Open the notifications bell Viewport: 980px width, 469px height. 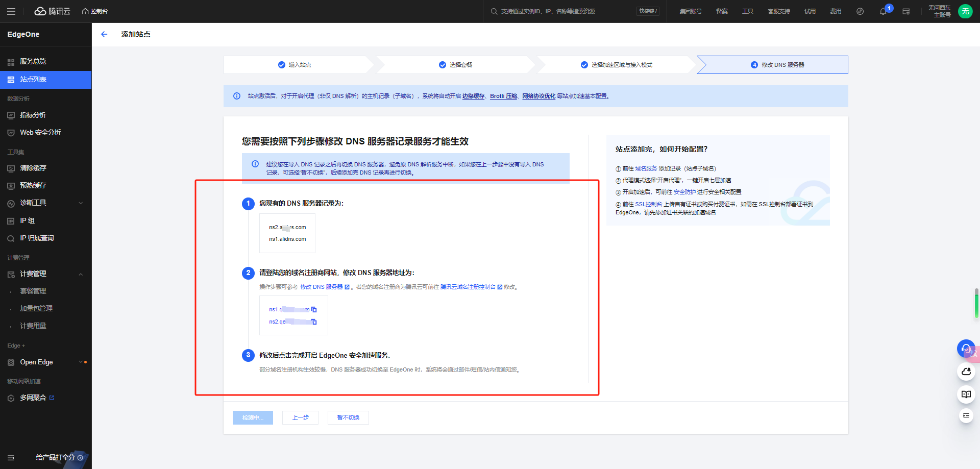point(883,11)
